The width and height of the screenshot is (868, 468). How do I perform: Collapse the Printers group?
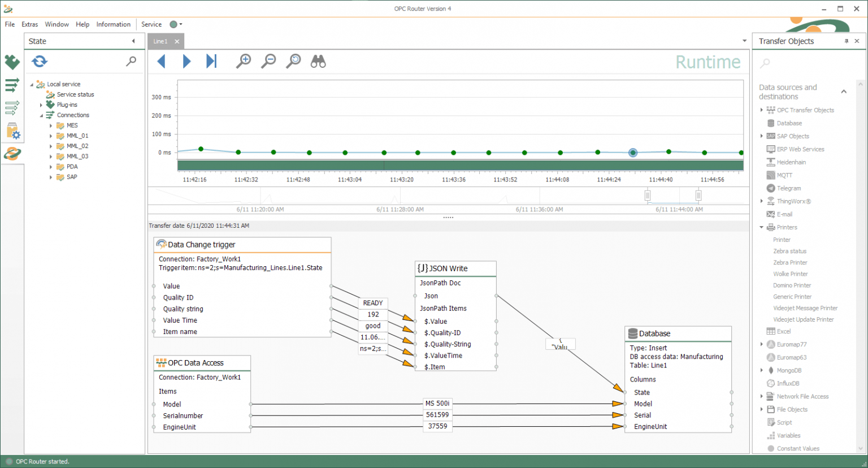762,227
